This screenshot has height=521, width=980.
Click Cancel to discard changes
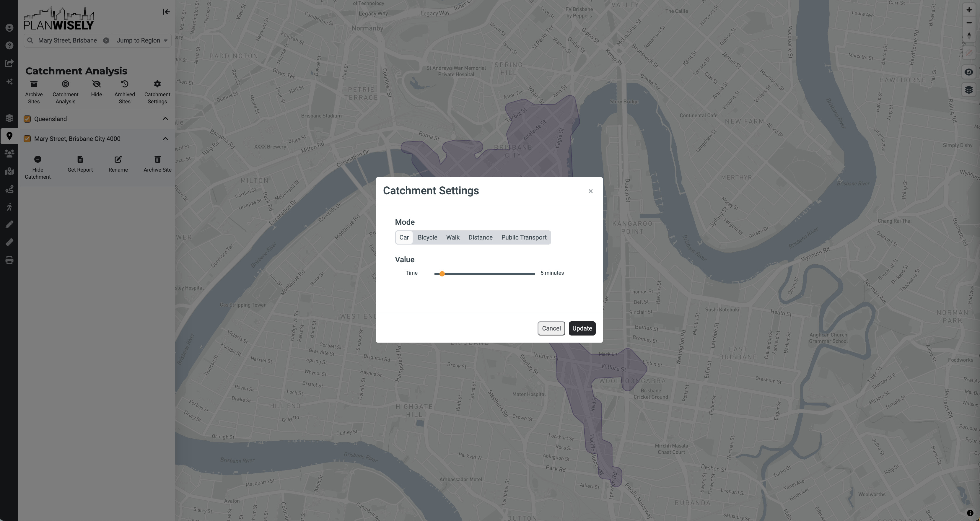[551, 328]
